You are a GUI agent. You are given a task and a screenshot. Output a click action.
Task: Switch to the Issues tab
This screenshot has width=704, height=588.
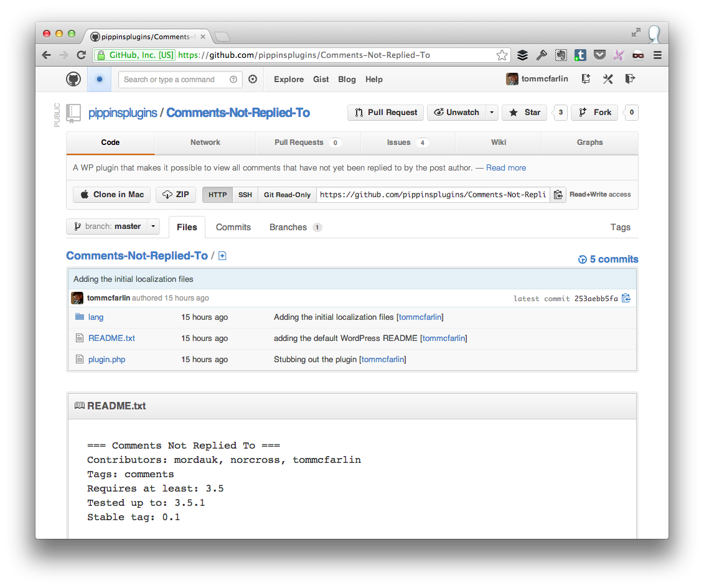point(398,142)
